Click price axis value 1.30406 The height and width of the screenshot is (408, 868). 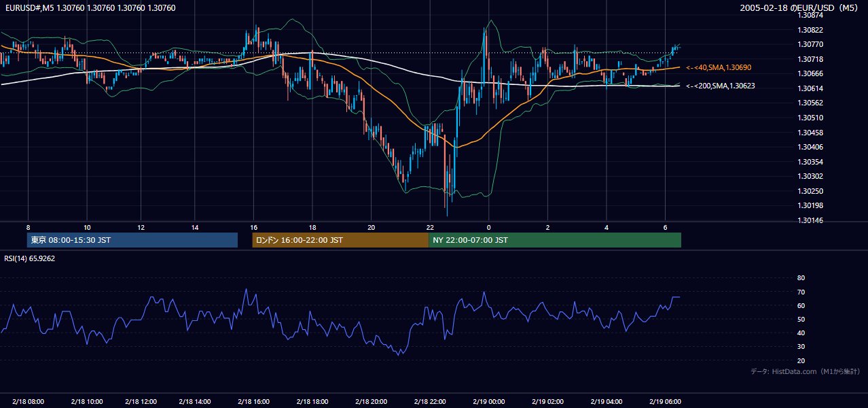[810, 147]
